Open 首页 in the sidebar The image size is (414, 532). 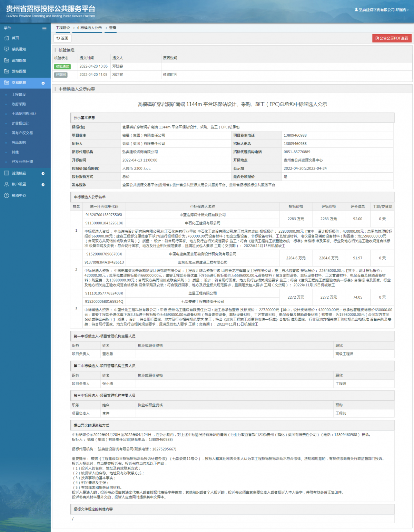[16, 38]
